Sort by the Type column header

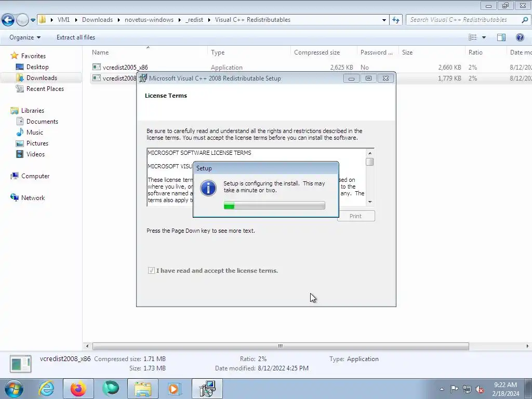249,52
